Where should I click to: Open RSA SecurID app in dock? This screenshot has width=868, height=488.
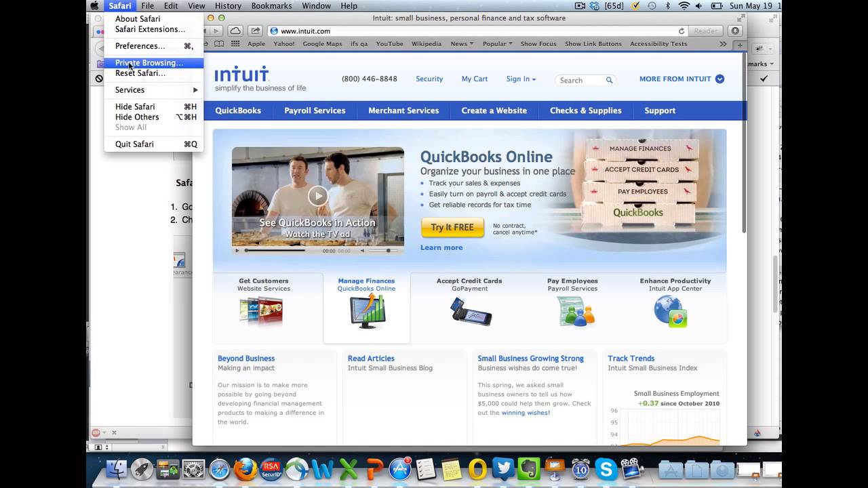click(271, 468)
